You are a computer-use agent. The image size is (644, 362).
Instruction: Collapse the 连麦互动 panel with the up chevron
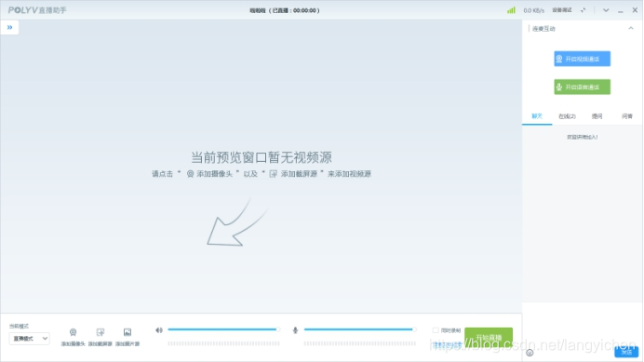coord(631,28)
